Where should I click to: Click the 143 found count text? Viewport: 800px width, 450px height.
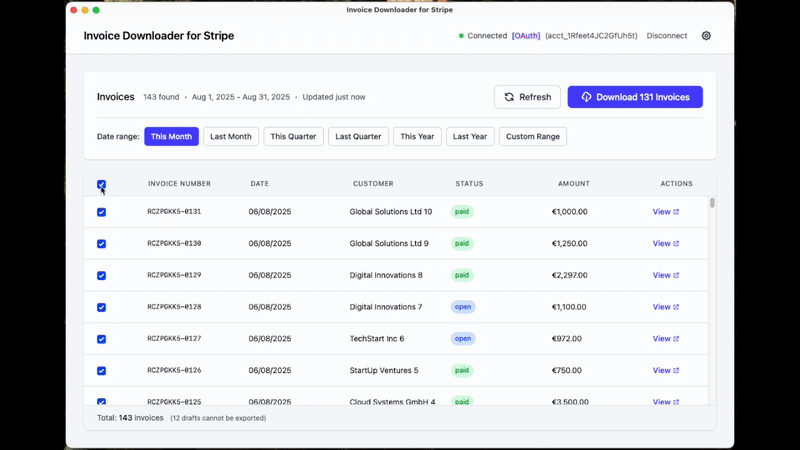pyautogui.click(x=161, y=97)
